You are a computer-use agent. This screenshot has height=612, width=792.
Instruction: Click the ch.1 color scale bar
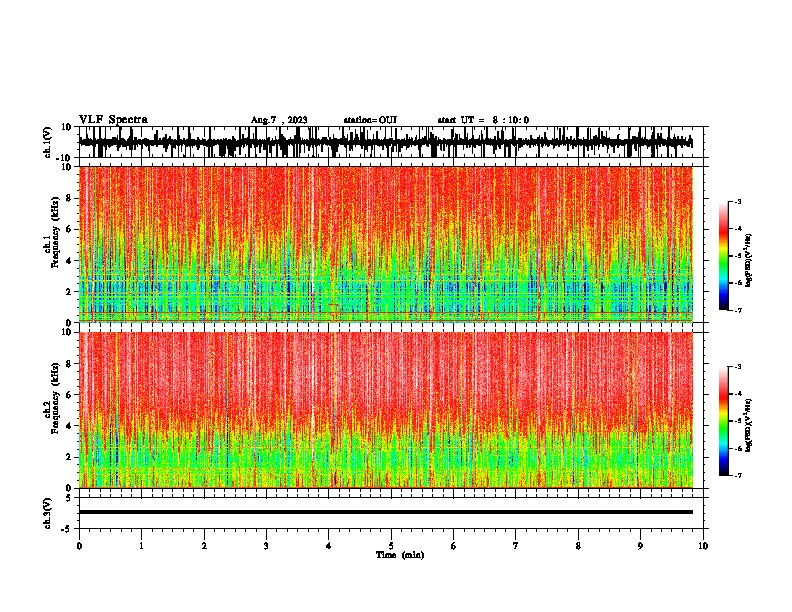pyautogui.click(x=724, y=256)
